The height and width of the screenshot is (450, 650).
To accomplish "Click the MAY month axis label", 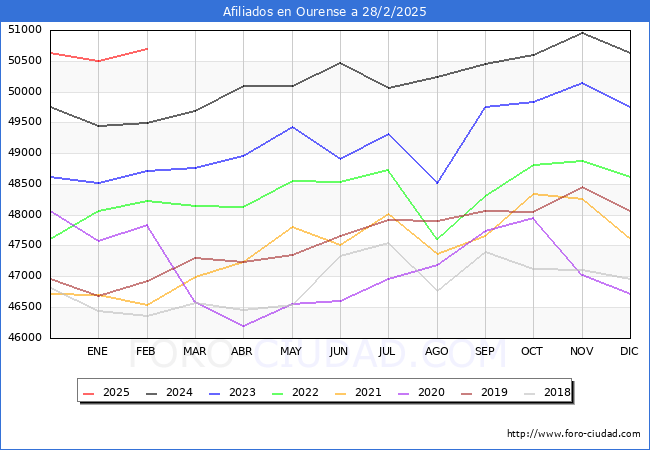I will click(291, 351).
